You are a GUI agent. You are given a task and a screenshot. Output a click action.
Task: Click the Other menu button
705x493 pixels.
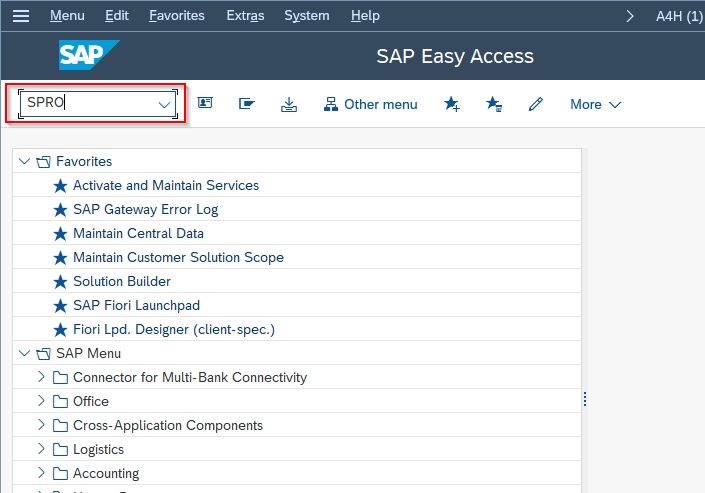click(x=370, y=104)
